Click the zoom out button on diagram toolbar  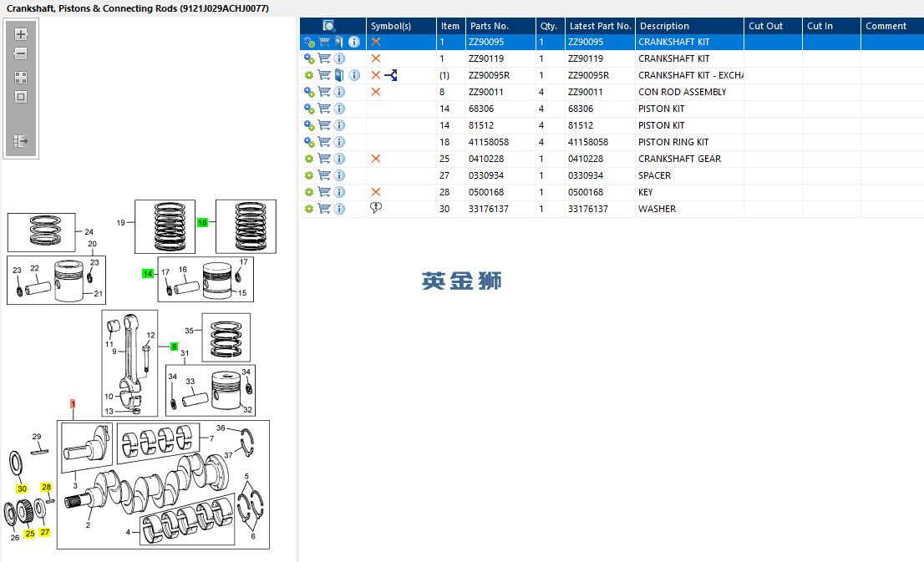[x=21, y=53]
